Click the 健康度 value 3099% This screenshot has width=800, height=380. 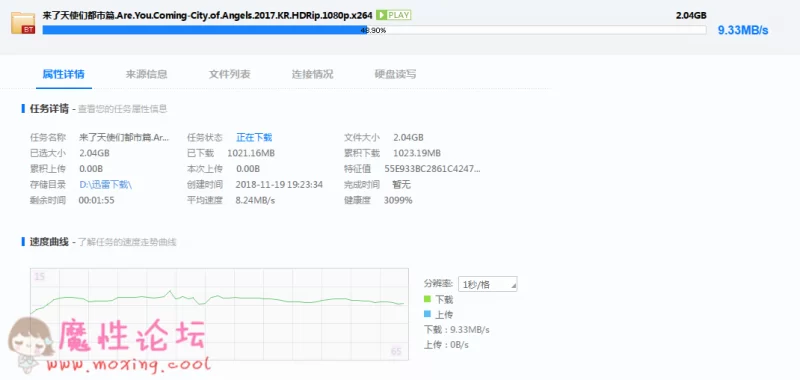(398, 200)
